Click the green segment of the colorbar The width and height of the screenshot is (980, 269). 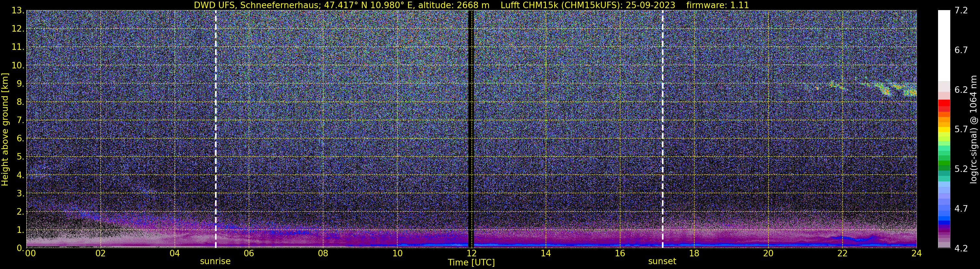click(x=944, y=164)
